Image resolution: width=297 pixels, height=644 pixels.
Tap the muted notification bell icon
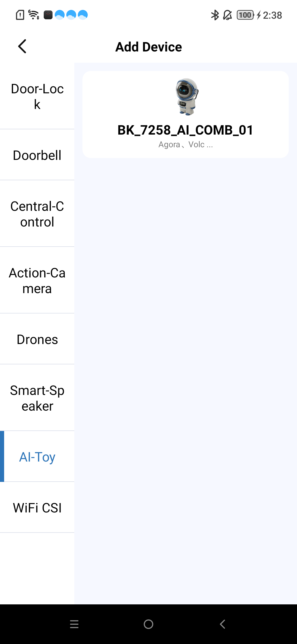tap(227, 15)
